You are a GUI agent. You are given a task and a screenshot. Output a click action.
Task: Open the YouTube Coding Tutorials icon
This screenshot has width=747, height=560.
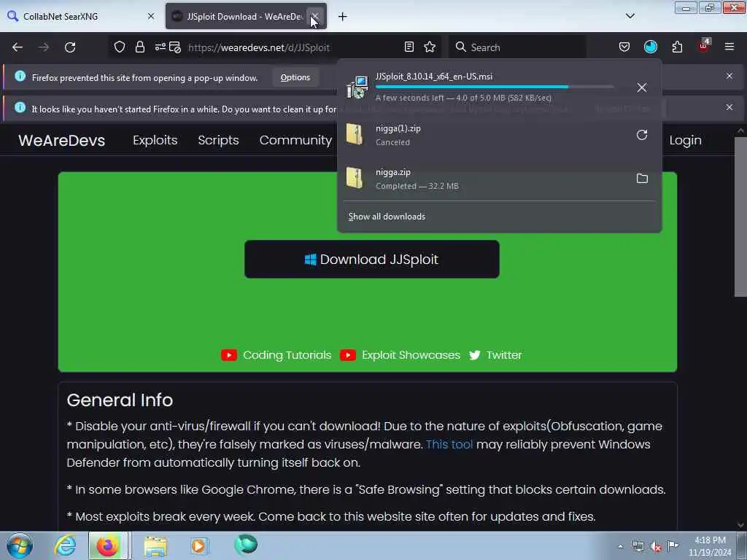pos(228,355)
